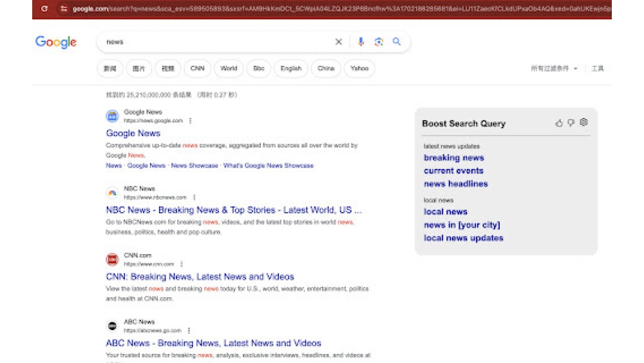Click the https://abcnews.go.com URL text
644x363 pixels.
click(x=153, y=331)
